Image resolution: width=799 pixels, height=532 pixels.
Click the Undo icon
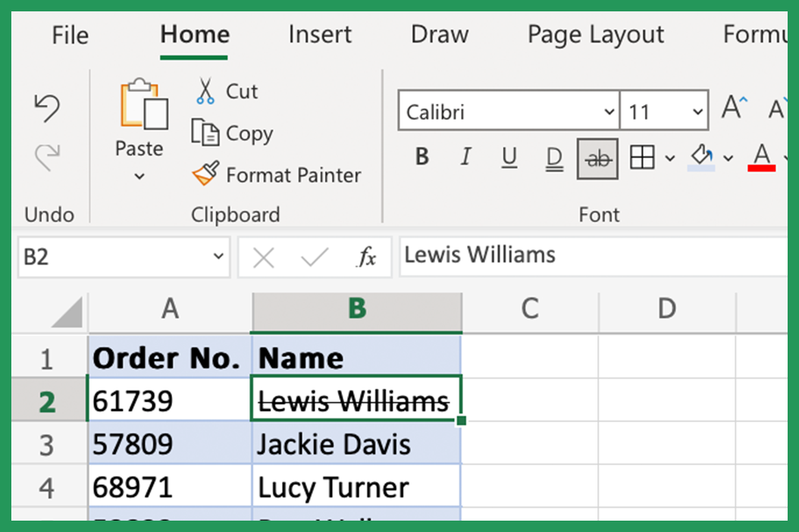coord(48,108)
